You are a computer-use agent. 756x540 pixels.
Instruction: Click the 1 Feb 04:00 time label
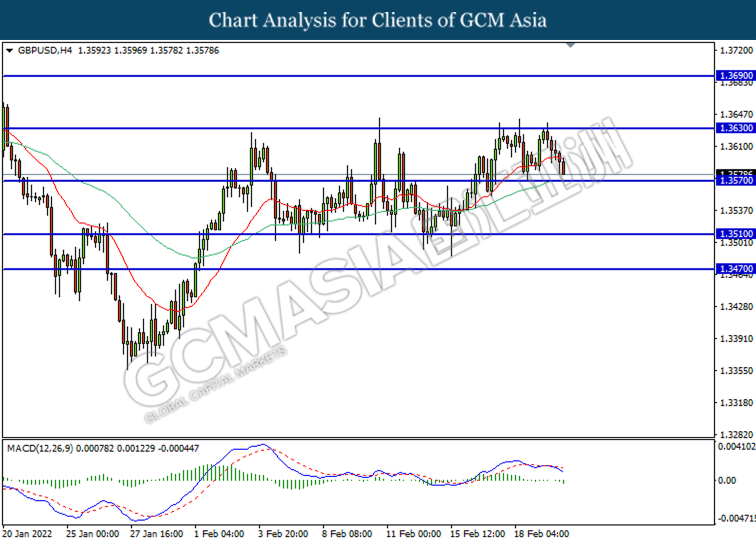tap(219, 533)
